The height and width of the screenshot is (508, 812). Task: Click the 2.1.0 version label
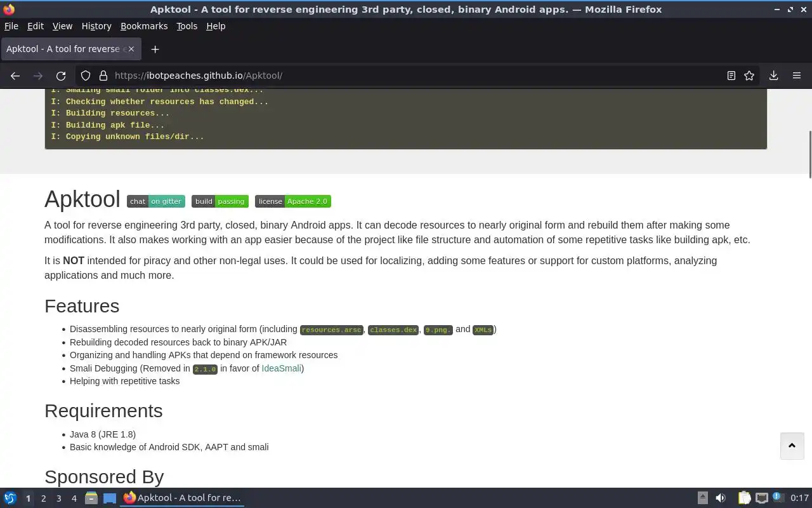(205, 369)
